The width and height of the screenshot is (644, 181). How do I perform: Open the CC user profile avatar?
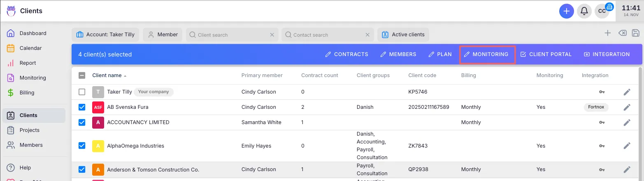coord(602,11)
